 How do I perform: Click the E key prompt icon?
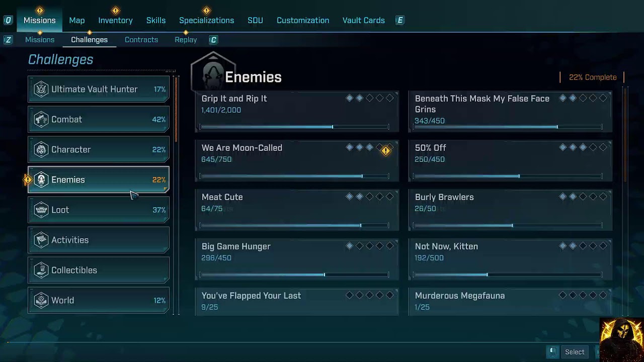(400, 20)
